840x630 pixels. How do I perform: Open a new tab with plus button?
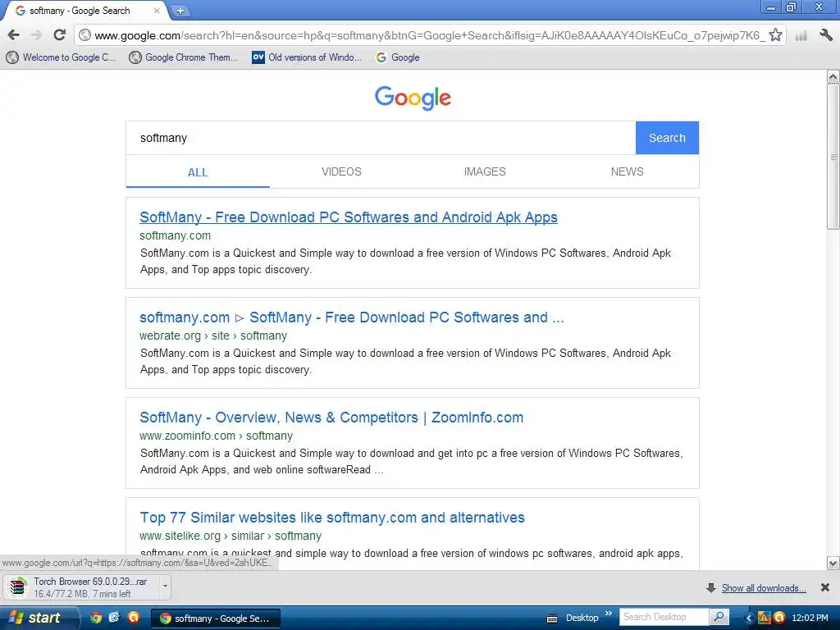[x=180, y=10]
